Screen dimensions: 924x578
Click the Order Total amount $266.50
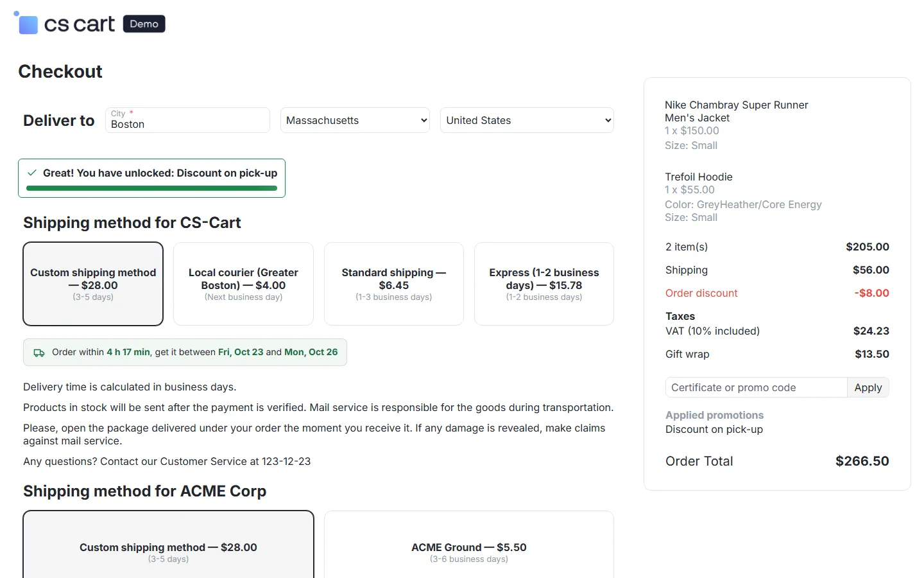click(862, 461)
